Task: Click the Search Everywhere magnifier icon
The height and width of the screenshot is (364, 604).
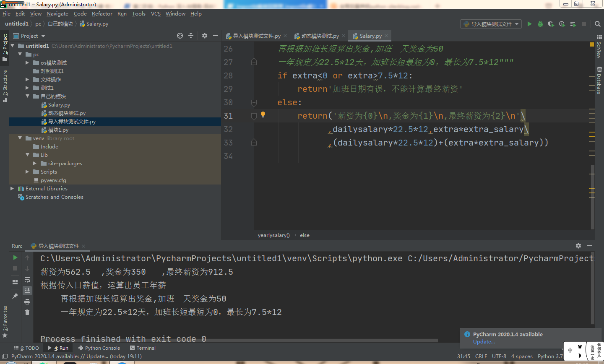Action: (598, 24)
